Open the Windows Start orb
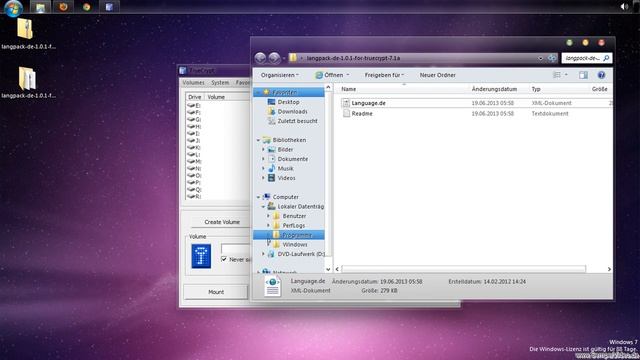The width and height of the screenshot is (640, 360). [13, 7]
